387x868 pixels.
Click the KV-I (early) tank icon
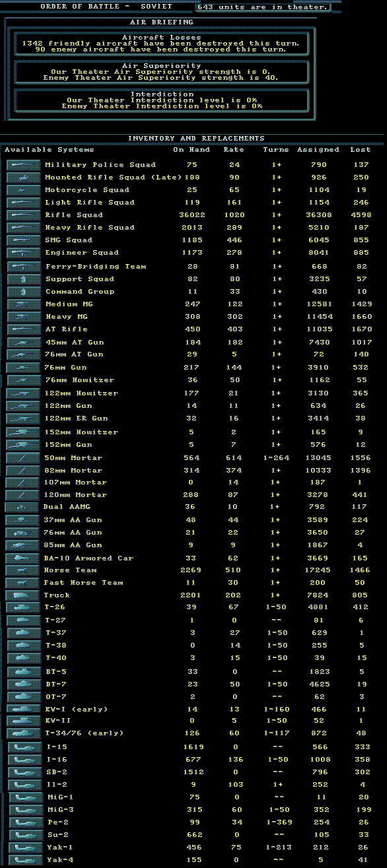[23, 710]
